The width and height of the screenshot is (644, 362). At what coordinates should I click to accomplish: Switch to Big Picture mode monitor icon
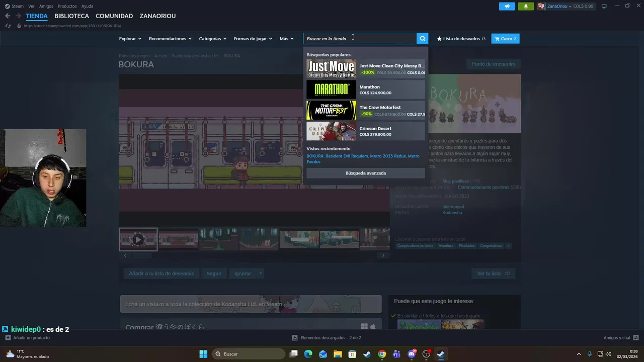(x=604, y=6)
